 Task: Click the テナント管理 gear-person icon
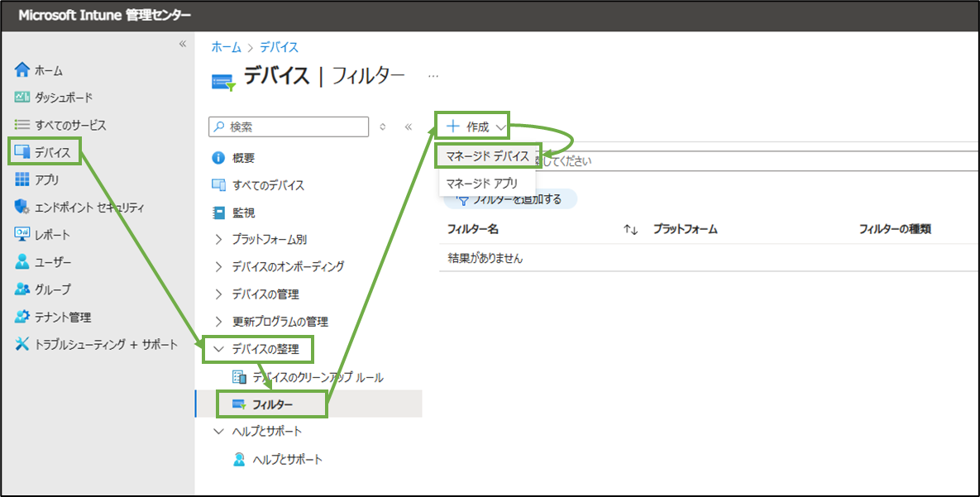pos(22,317)
